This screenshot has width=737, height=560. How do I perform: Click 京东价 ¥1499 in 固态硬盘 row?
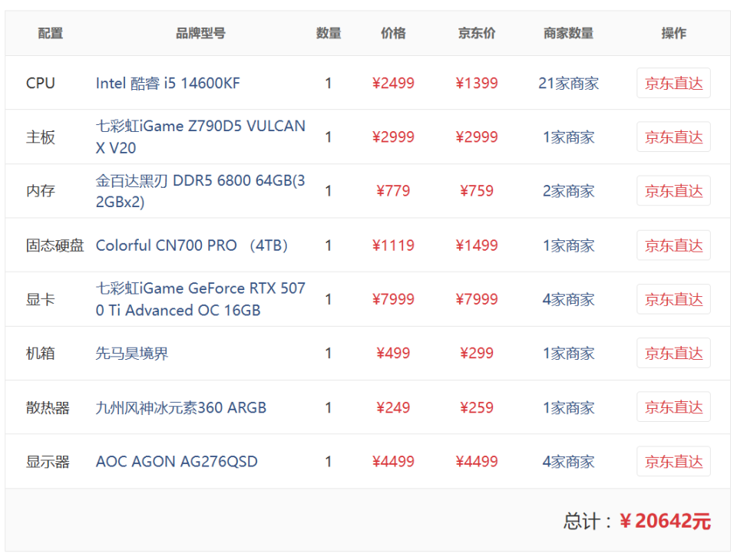477,245
